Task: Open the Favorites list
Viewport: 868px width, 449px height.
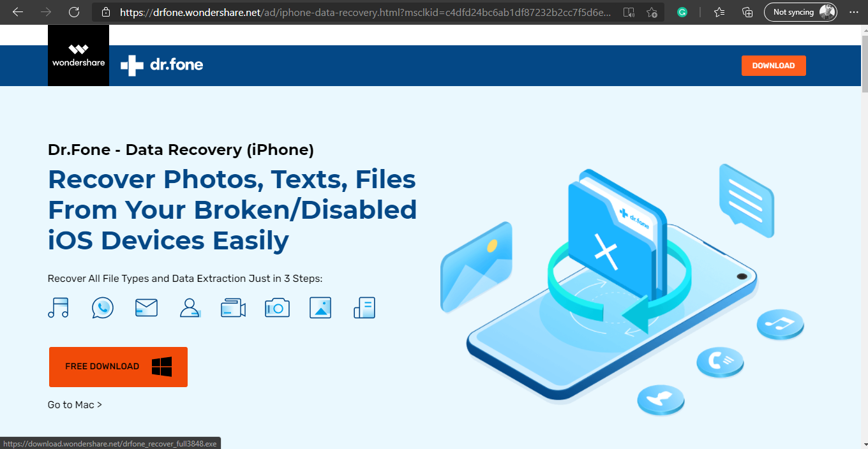Action: point(719,12)
